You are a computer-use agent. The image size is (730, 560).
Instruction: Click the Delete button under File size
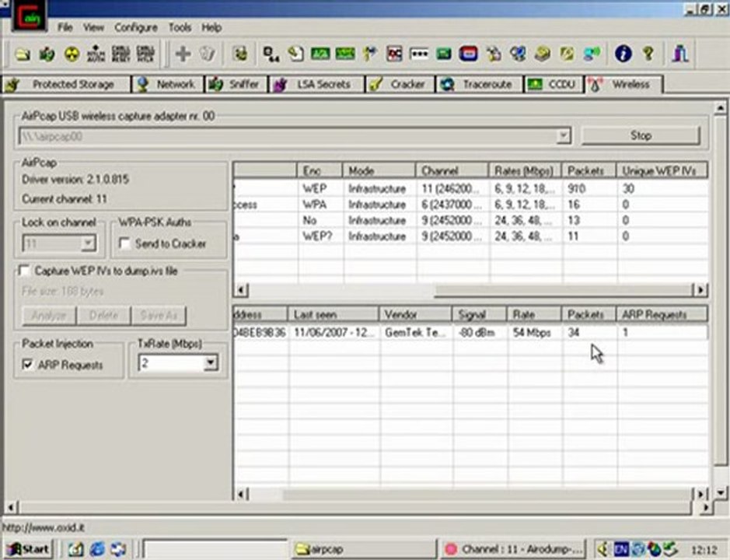click(x=104, y=316)
